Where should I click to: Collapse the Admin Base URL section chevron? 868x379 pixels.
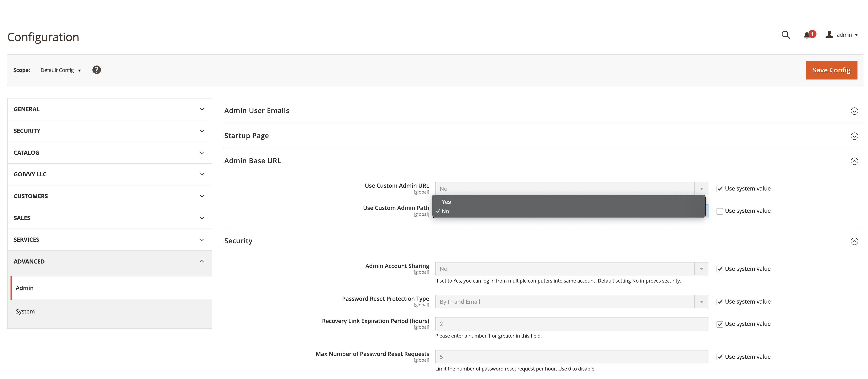click(x=854, y=161)
